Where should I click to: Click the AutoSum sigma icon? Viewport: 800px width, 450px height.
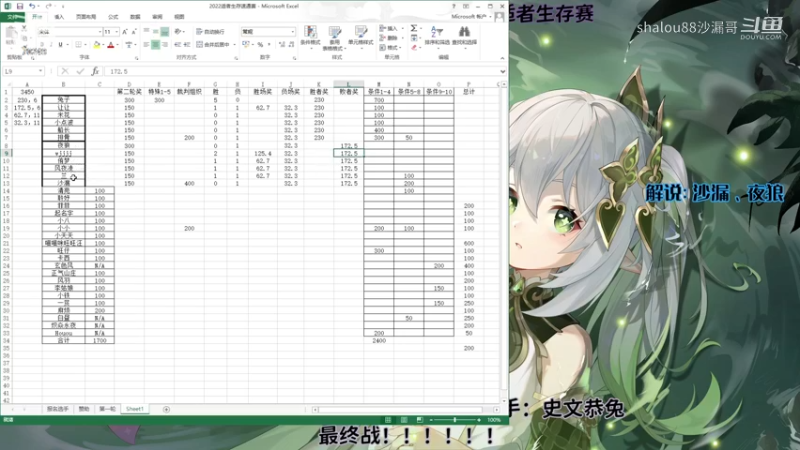pos(414,29)
